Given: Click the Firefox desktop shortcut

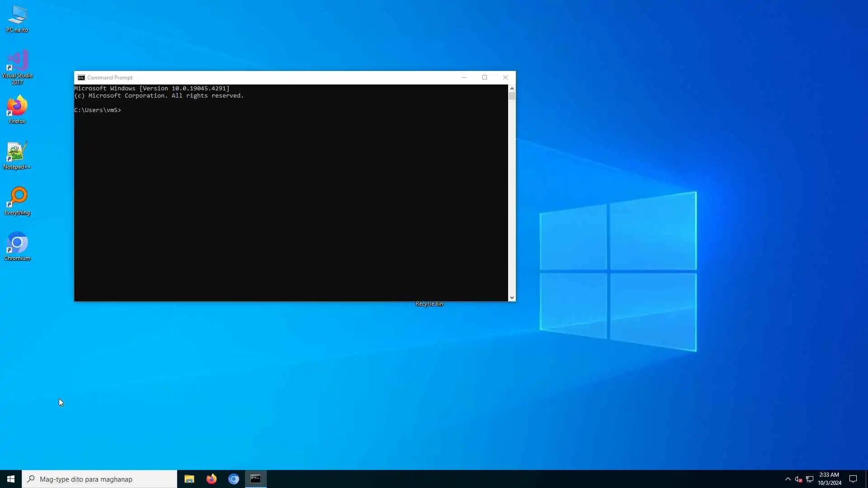Looking at the screenshot, I should (17, 109).
